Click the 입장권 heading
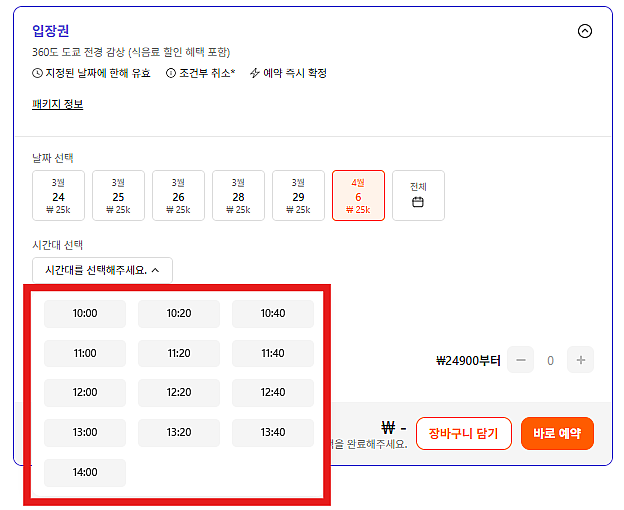 point(51,31)
